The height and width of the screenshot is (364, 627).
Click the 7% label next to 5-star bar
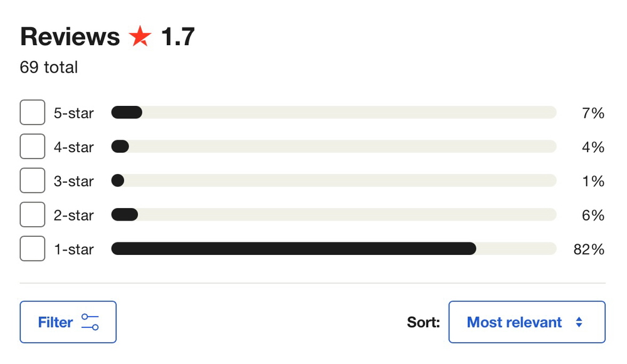tap(592, 112)
